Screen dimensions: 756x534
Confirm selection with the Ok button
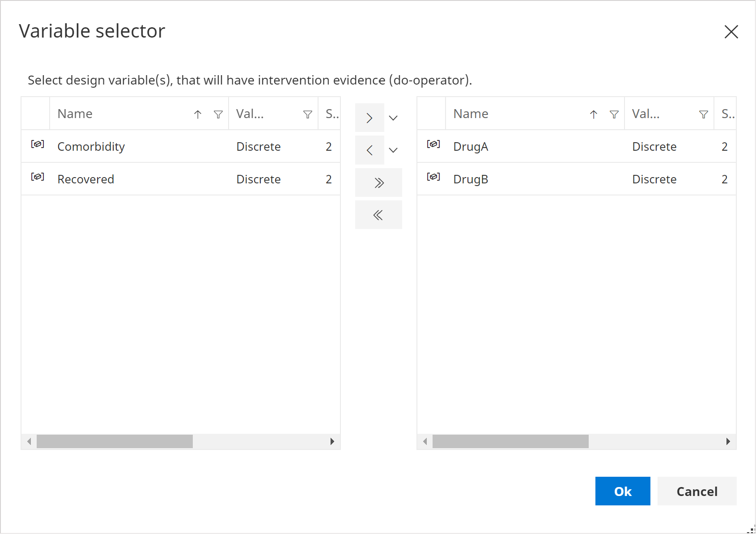pos(622,491)
